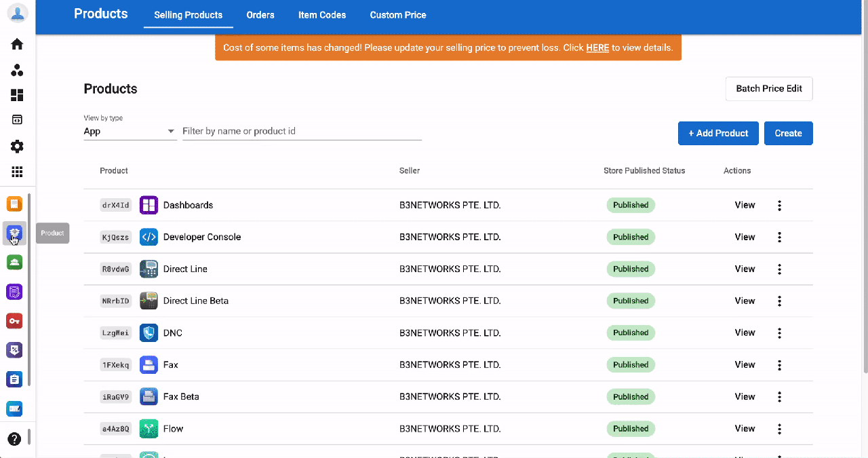Click the dashboard tiles sidebar icon
Image resolution: width=868 pixels, height=458 pixels.
[17, 95]
